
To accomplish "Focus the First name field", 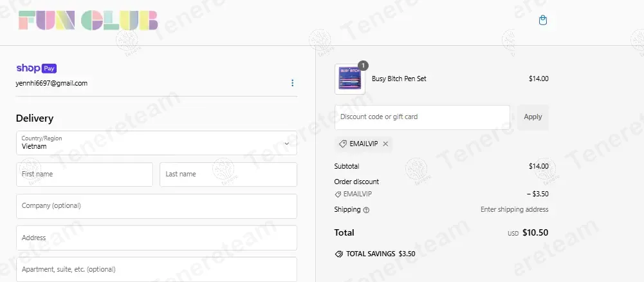I will click(x=85, y=174).
